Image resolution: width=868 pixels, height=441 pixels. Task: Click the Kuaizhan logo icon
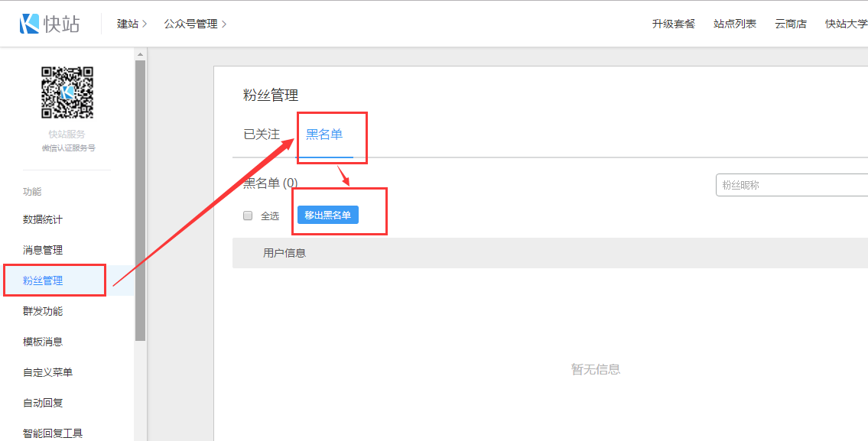pos(30,24)
